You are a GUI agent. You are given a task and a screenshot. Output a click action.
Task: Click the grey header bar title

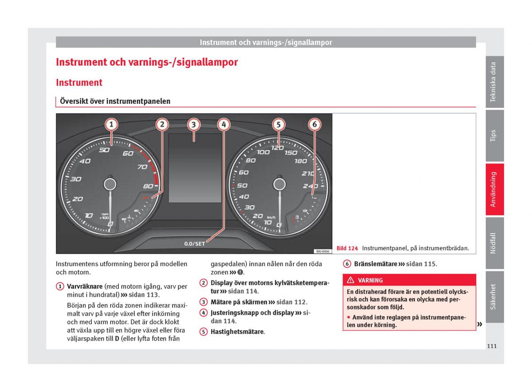click(x=266, y=43)
